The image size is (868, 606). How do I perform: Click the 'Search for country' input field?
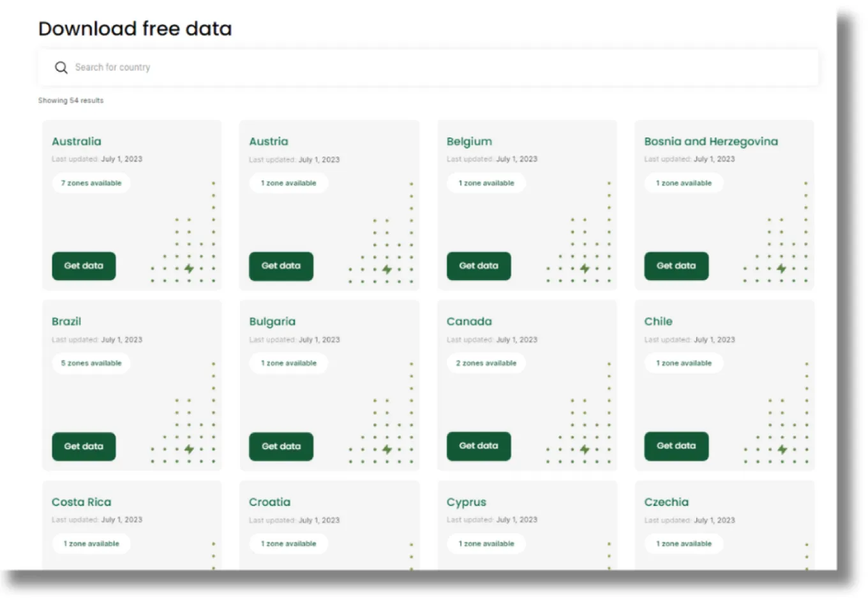255,67
